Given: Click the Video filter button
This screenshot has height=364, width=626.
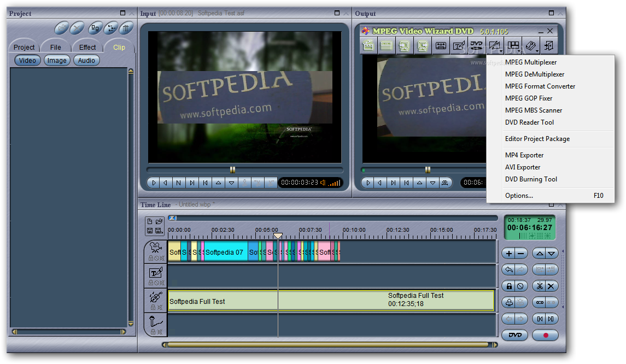Looking at the screenshot, I should pos(27,60).
